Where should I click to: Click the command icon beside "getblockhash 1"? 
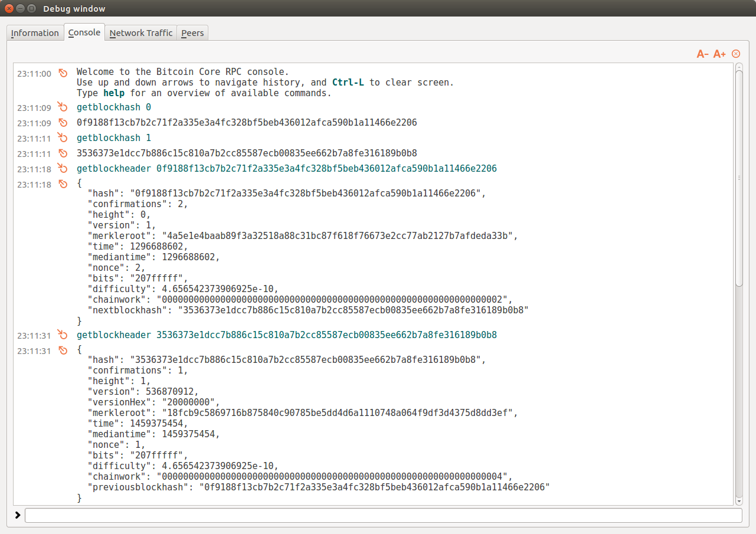[63, 137]
